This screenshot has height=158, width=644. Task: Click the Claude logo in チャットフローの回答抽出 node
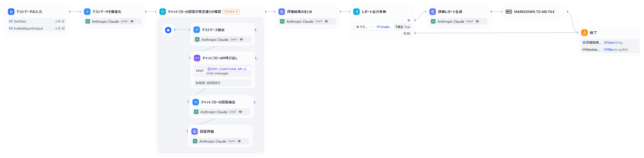196,112
